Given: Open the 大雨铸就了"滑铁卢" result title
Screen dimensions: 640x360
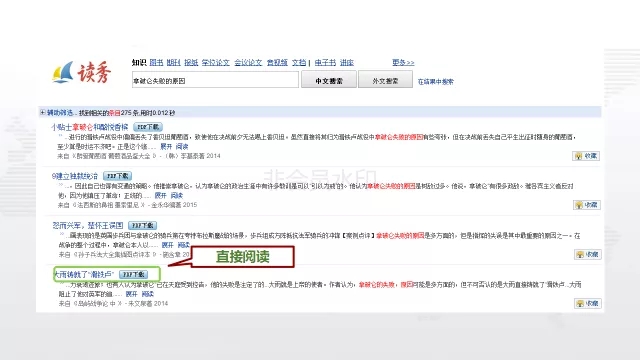Looking at the screenshot, I should [84, 274].
